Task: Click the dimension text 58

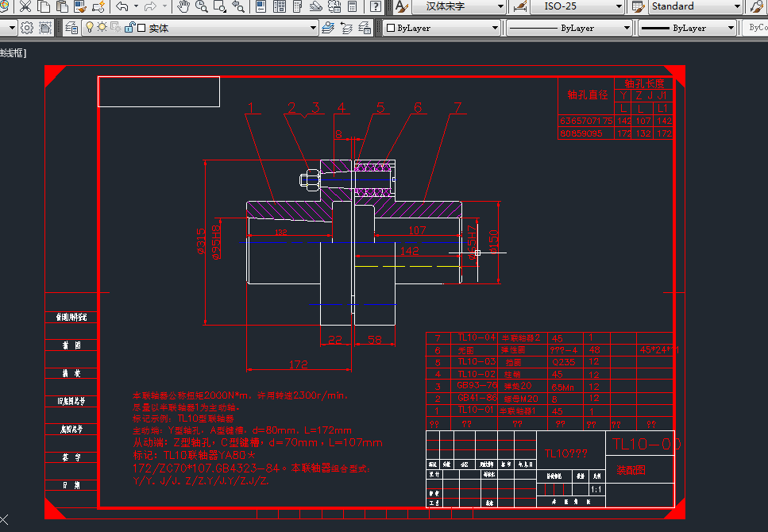Action: [x=374, y=340]
